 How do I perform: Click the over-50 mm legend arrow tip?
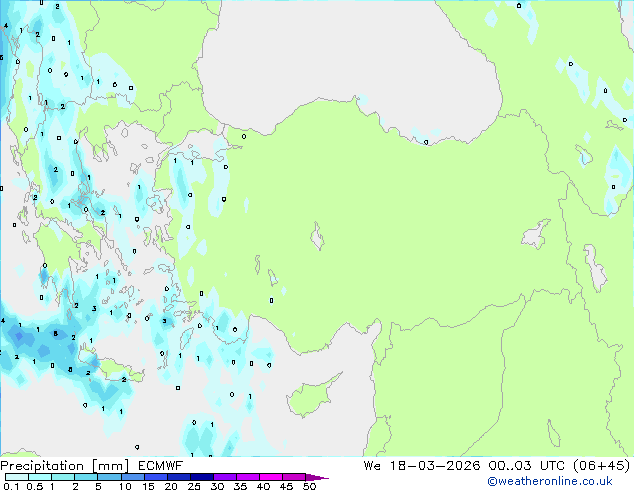tap(317, 477)
